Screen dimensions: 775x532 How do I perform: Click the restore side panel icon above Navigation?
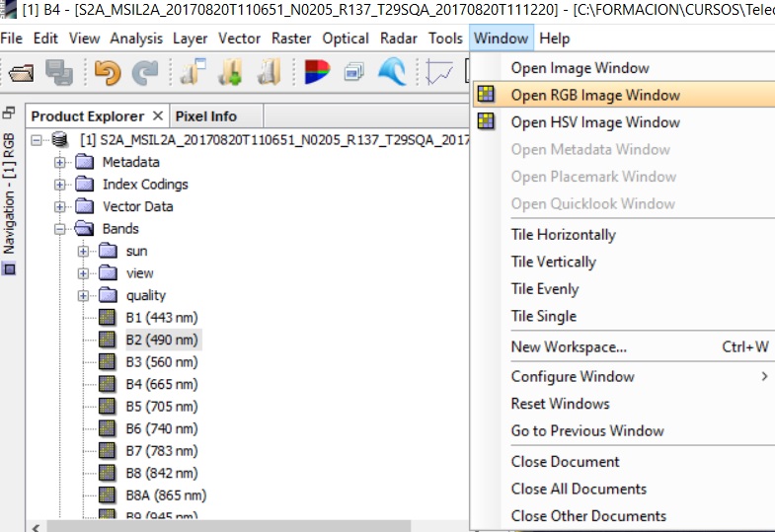[x=9, y=114]
